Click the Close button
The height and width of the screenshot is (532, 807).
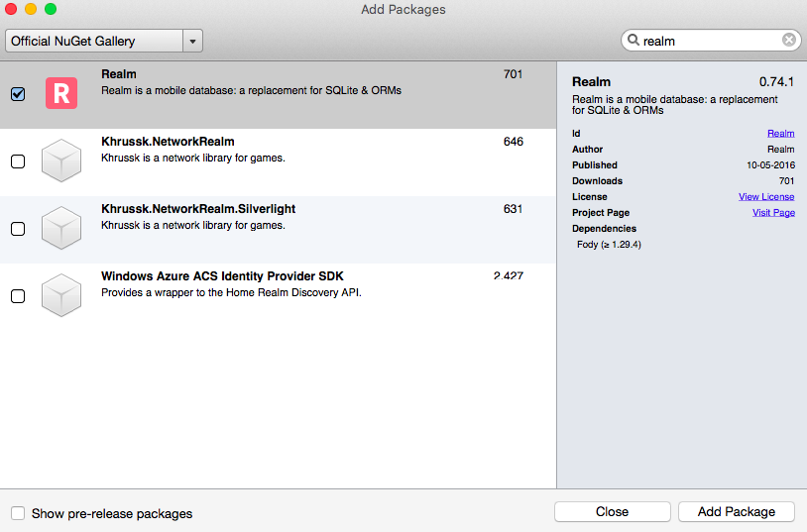click(612, 512)
